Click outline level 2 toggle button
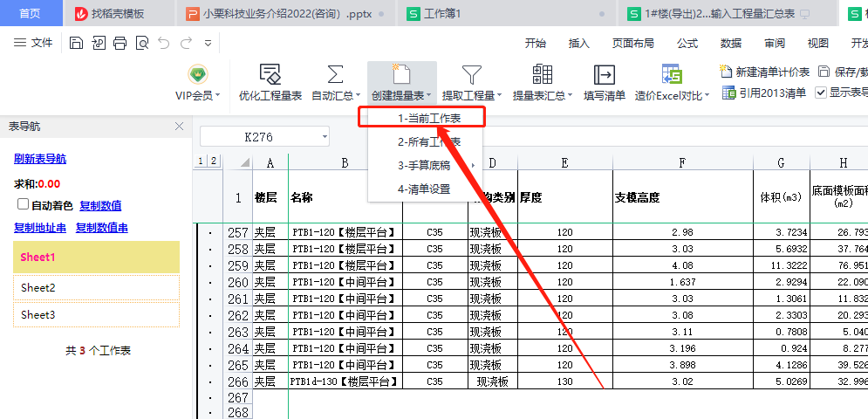This screenshot has width=868, height=419. pyautogui.click(x=214, y=161)
